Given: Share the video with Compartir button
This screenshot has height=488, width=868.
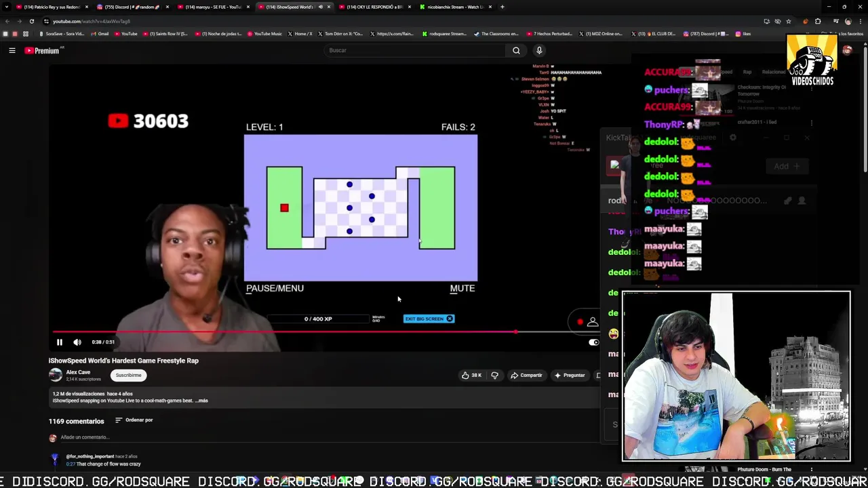Looking at the screenshot, I should (526, 375).
